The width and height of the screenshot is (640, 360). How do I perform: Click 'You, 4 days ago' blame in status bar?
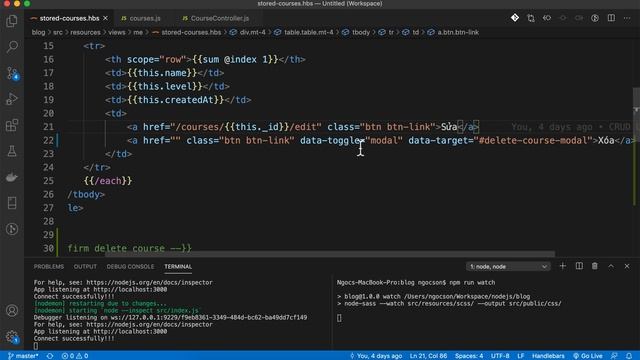coord(376,356)
